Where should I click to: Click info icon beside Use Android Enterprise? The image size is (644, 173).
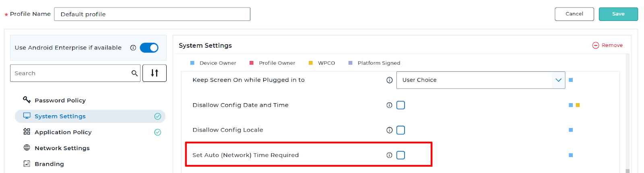pyautogui.click(x=133, y=48)
